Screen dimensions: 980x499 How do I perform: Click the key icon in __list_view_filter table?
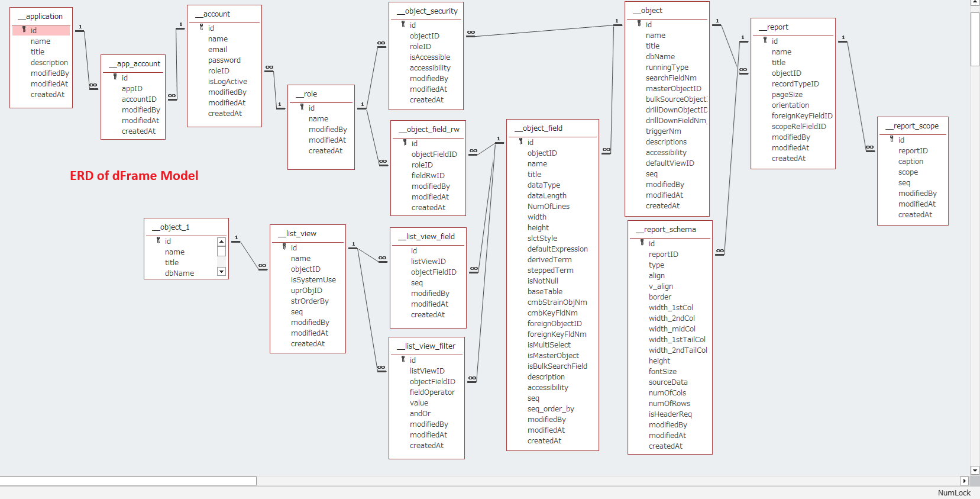403,359
